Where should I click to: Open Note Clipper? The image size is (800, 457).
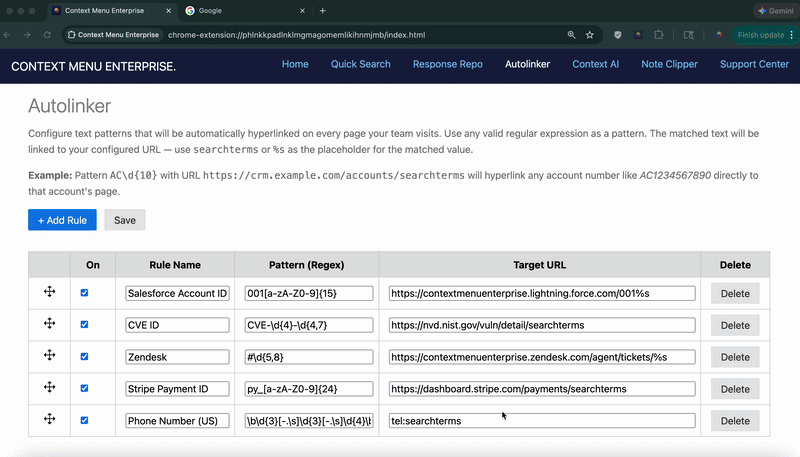[669, 64]
